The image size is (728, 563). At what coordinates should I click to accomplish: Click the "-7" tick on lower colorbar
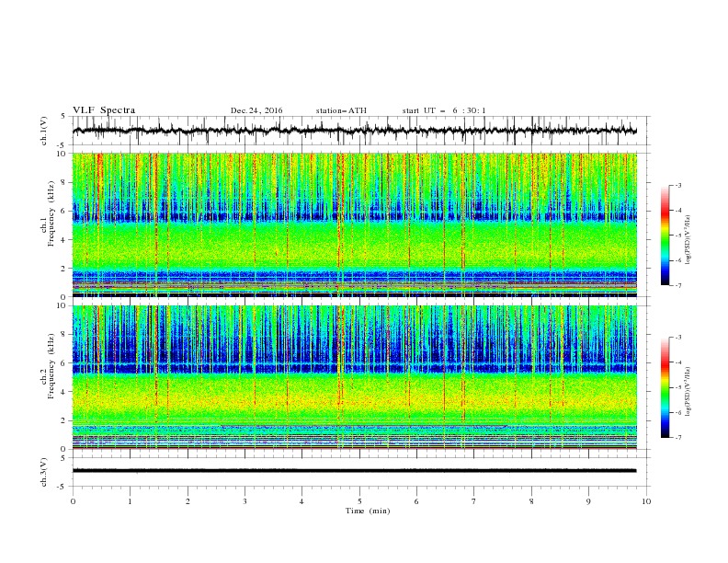pos(677,438)
